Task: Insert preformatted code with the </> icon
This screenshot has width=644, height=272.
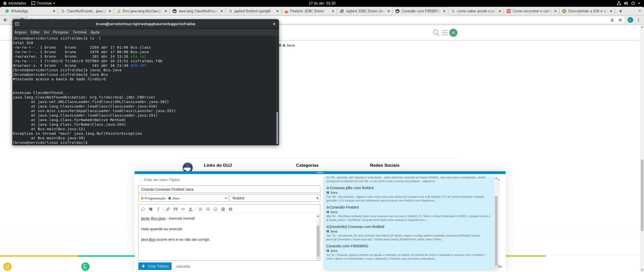Action: pyautogui.click(x=183, y=209)
